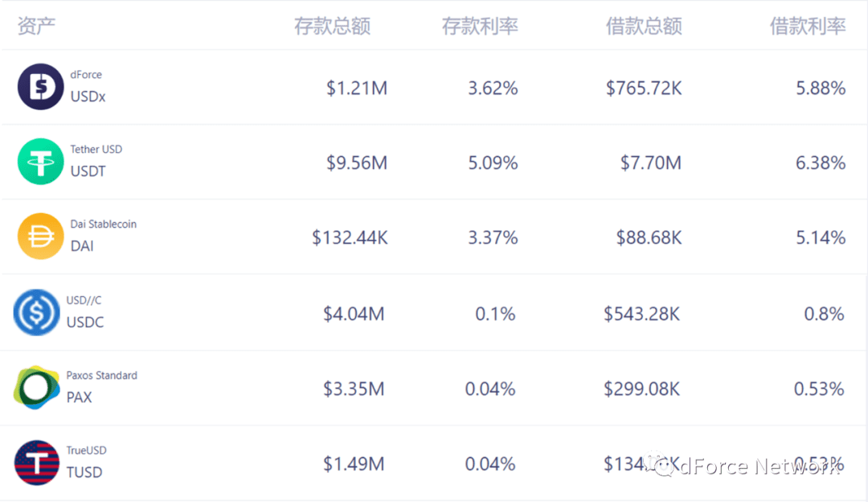
Task: Click USDx deposit rate 3.62%
Action: (x=493, y=88)
